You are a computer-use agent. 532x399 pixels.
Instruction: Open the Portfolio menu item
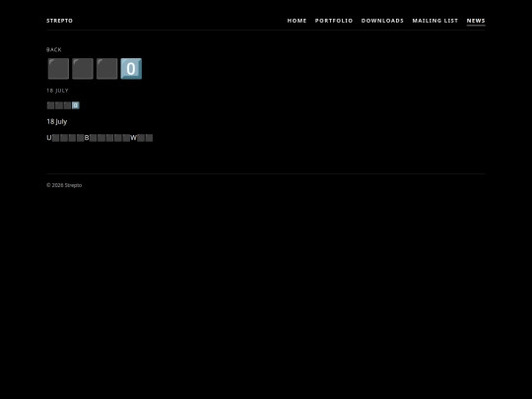(x=334, y=21)
